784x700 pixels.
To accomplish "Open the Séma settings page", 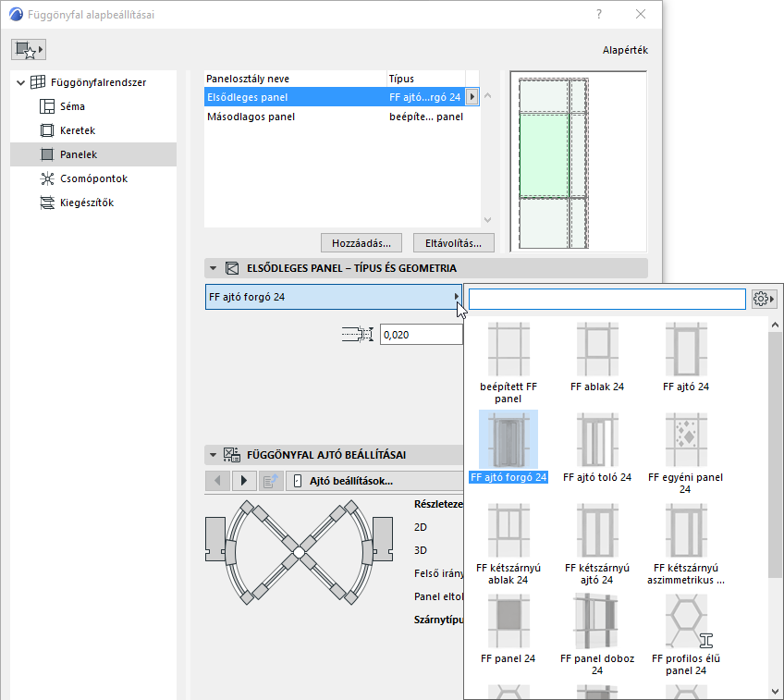I will 72,106.
